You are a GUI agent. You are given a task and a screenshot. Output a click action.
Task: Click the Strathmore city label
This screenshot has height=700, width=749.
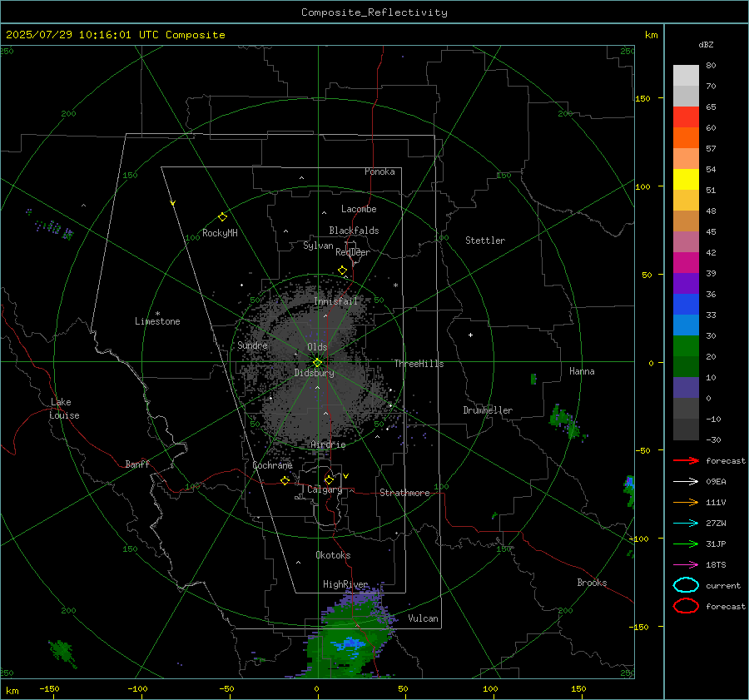(x=404, y=493)
